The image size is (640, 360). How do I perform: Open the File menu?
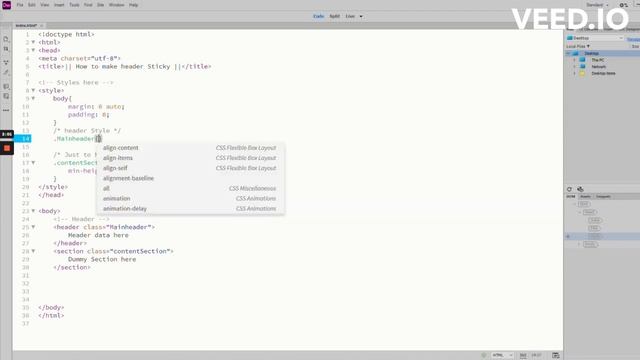click(20, 5)
